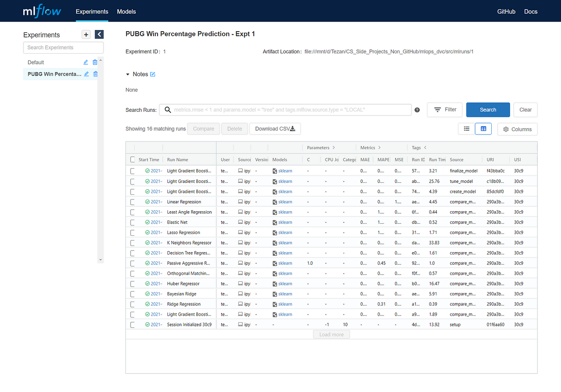Delete the PUBG Win Percentage experiment via trash icon
The image size is (561, 392).
[95, 74]
